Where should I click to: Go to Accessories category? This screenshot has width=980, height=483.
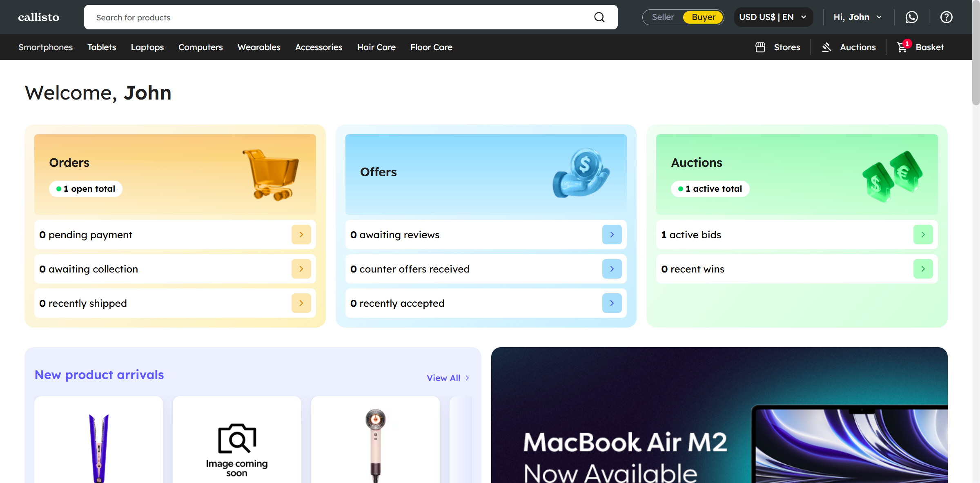319,47
